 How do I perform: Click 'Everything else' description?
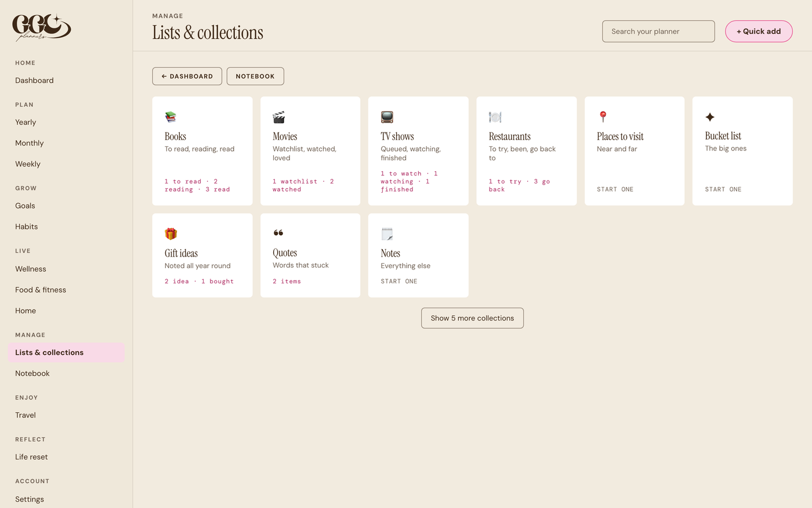(x=405, y=265)
